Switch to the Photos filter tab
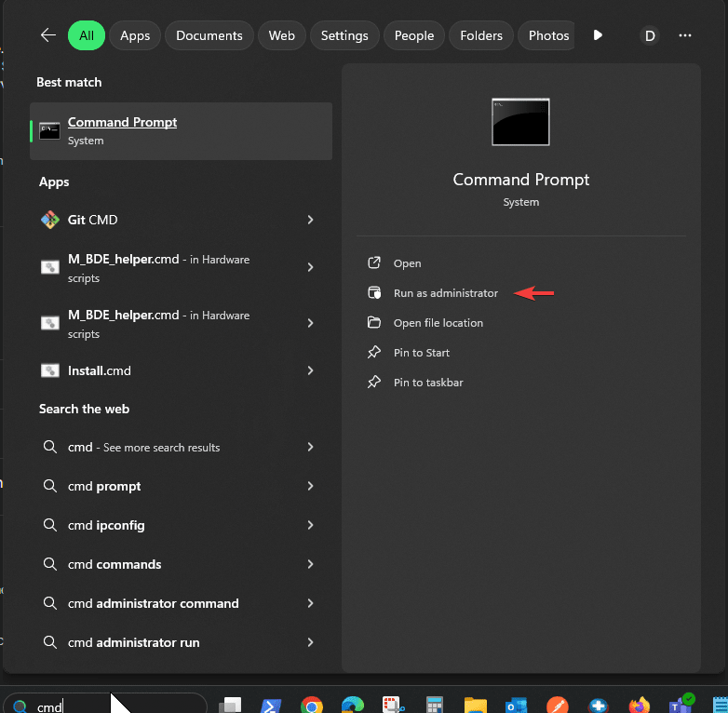The width and height of the screenshot is (728, 713). pyautogui.click(x=546, y=35)
